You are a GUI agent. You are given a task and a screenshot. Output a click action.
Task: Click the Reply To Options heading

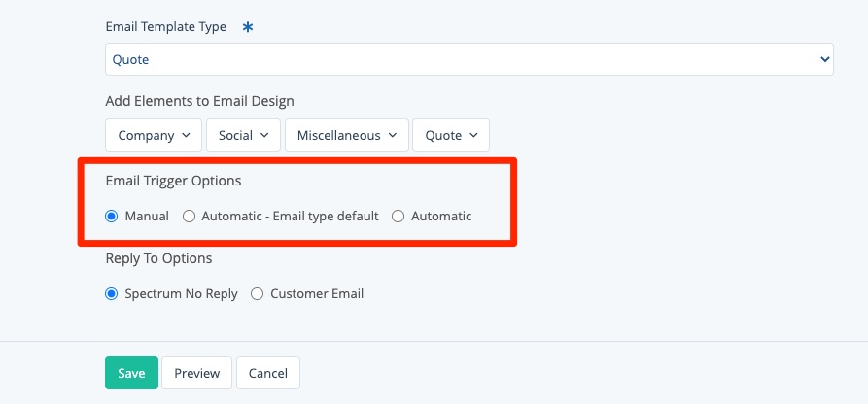point(158,258)
